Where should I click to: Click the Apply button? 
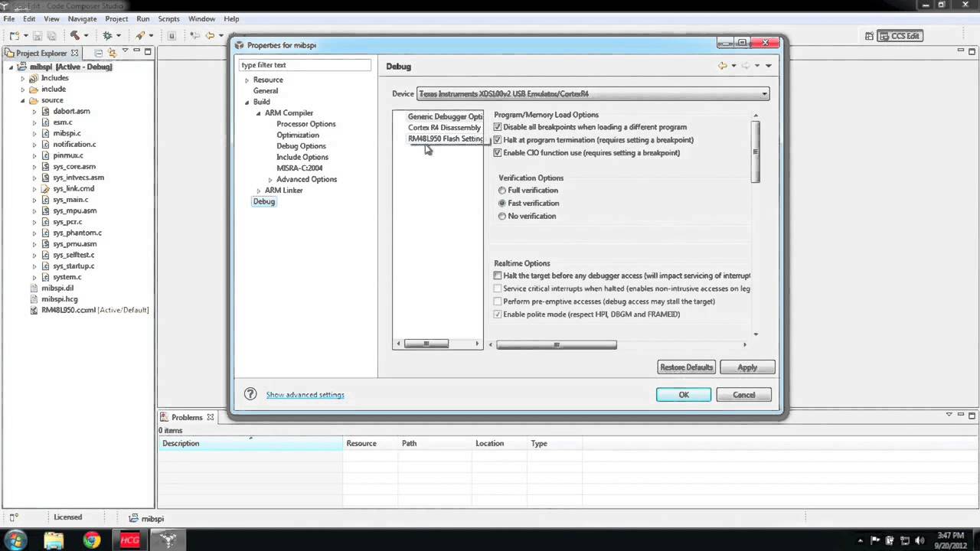point(747,367)
